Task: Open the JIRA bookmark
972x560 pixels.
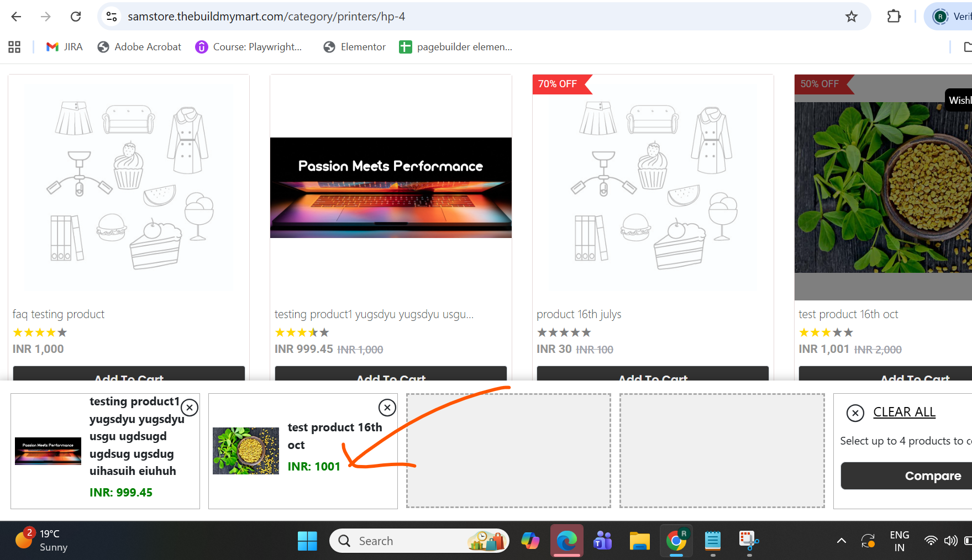Action: tap(65, 47)
